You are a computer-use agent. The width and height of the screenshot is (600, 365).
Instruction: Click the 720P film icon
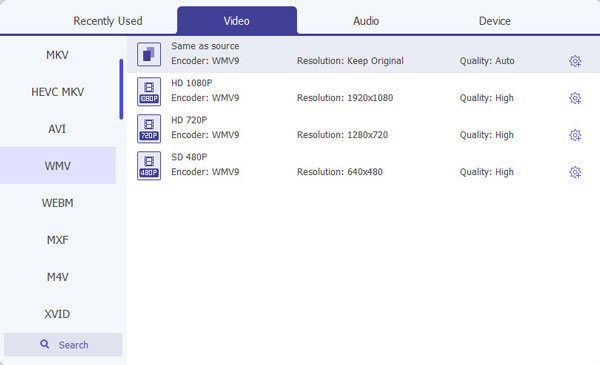point(149,129)
